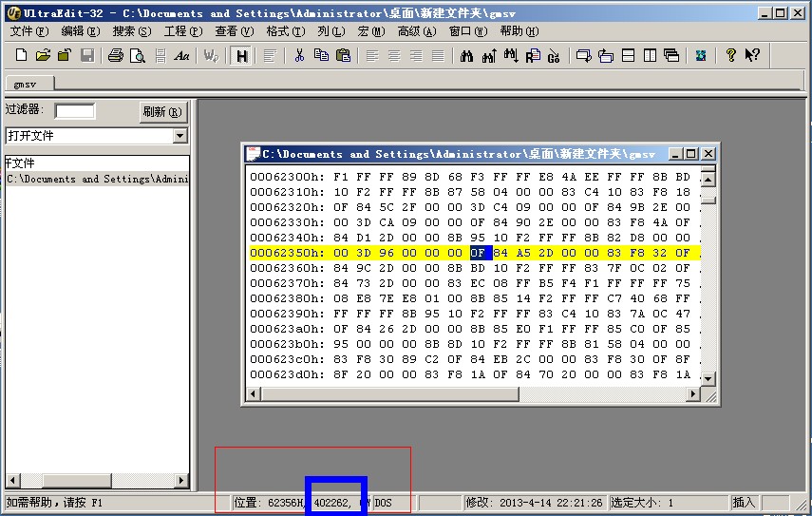Click the next window icon

tap(584, 55)
